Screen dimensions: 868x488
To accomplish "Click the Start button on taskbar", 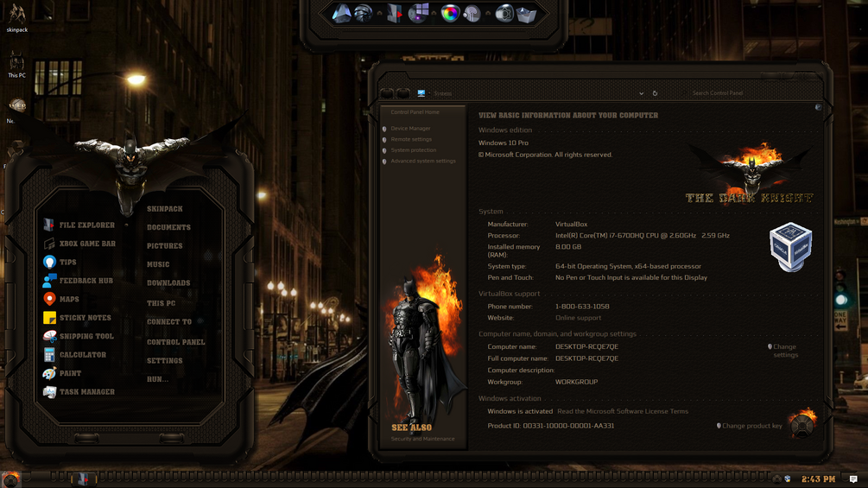I will pos(10,479).
